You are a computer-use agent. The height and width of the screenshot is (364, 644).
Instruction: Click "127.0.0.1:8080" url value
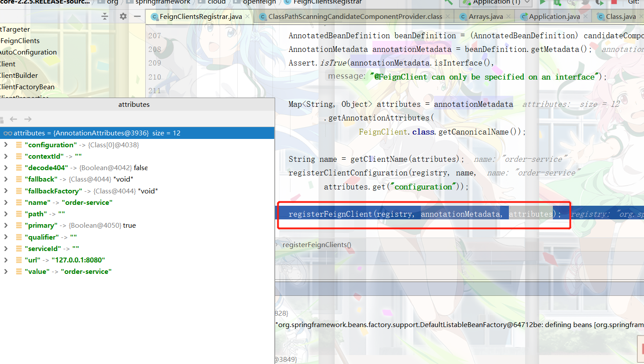(x=78, y=260)
